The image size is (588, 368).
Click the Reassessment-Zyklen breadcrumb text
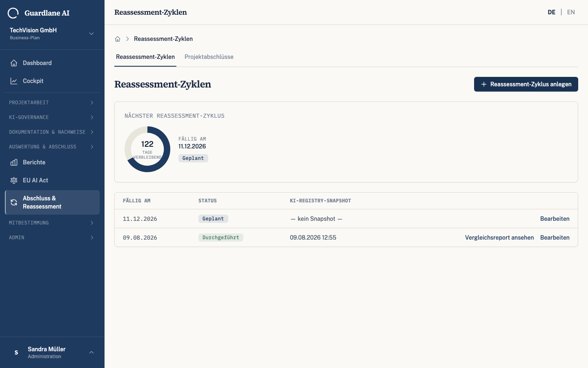click(163, 39)
